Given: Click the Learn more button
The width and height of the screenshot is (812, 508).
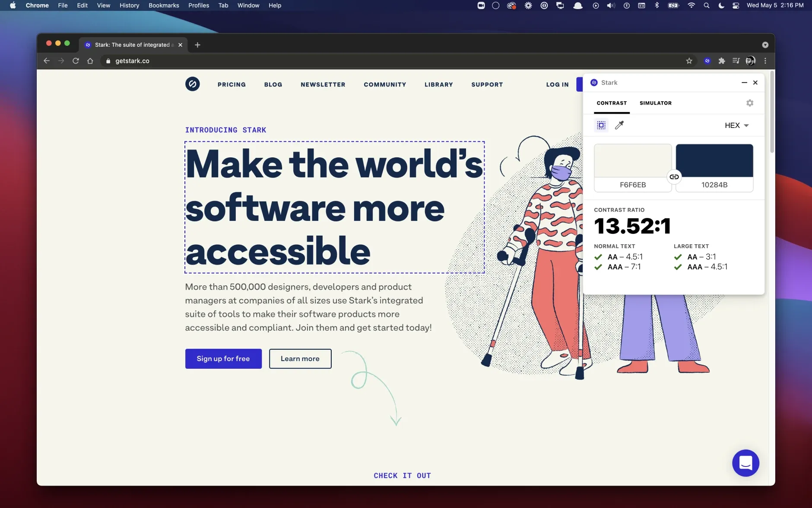Looking at the screenshot, I should click(300, 359).
